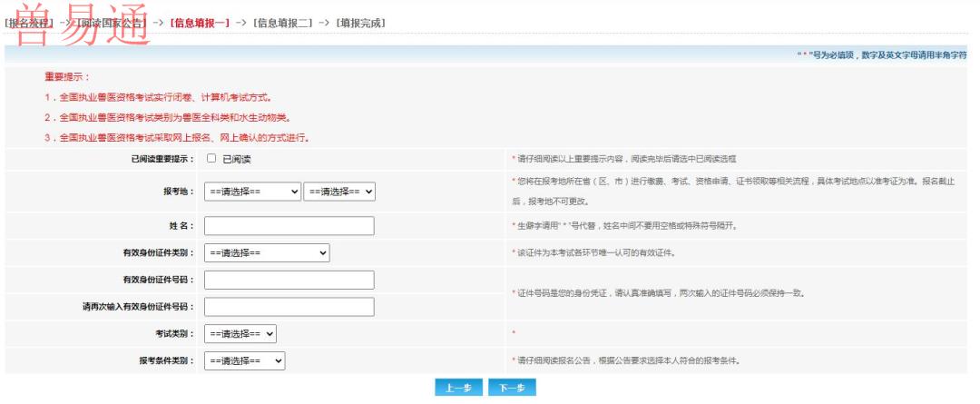Click the 请再次输入有效身份证件号码 input box
980x404 pixels.
289,307
